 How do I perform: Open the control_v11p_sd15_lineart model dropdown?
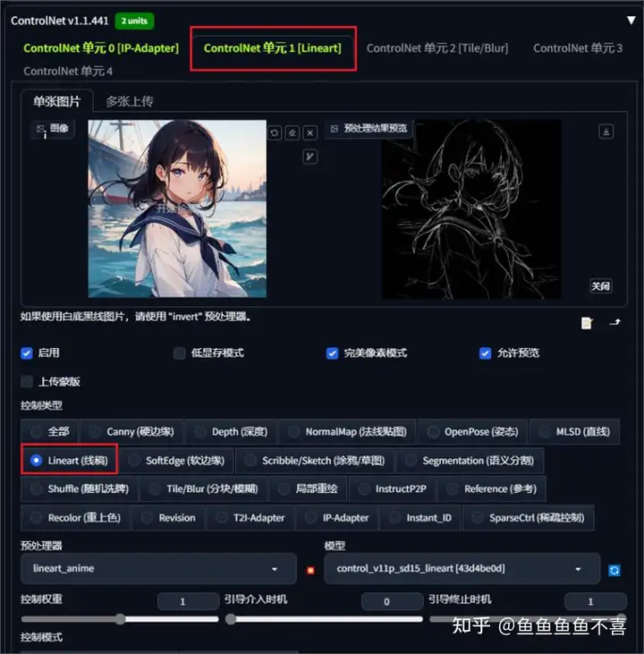(x=462, y=568)
